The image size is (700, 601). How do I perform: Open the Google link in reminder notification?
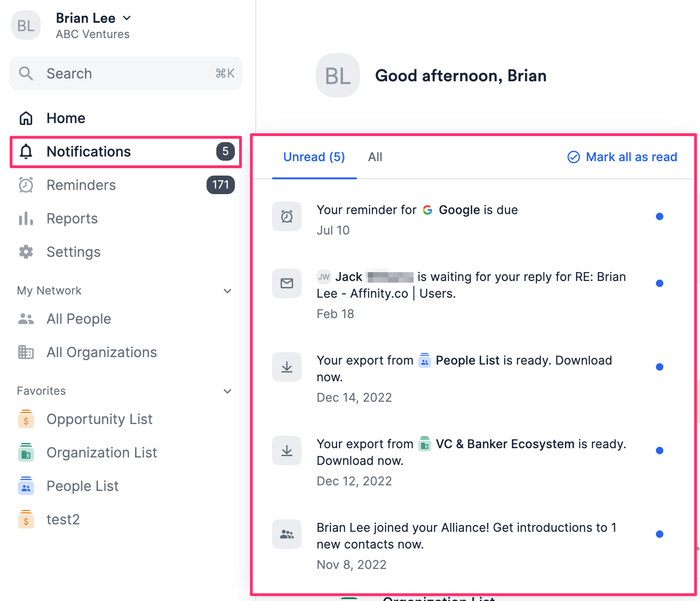click(x=459, y=210)
